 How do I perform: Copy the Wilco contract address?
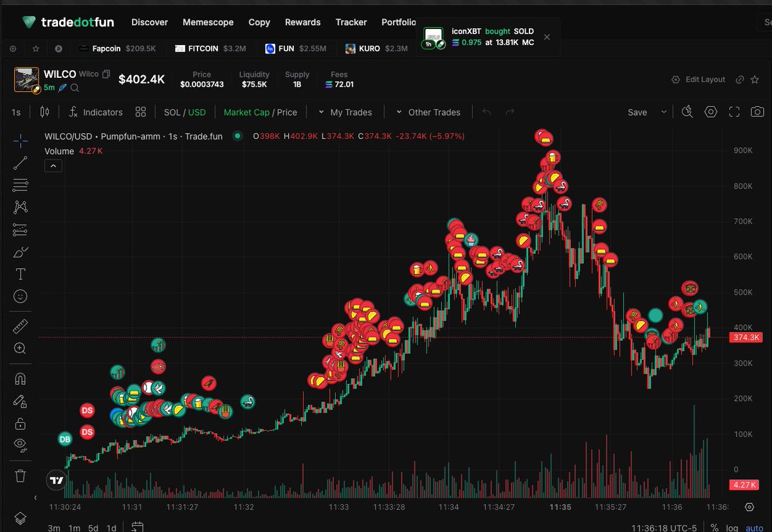(x=106, y=74)
